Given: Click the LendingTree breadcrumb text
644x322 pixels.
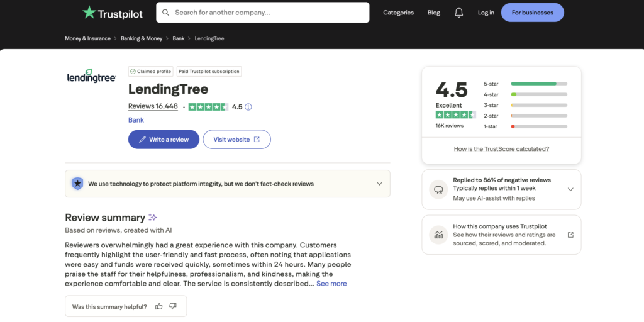Looking at the screenshot, I should (x=209, y=38).
